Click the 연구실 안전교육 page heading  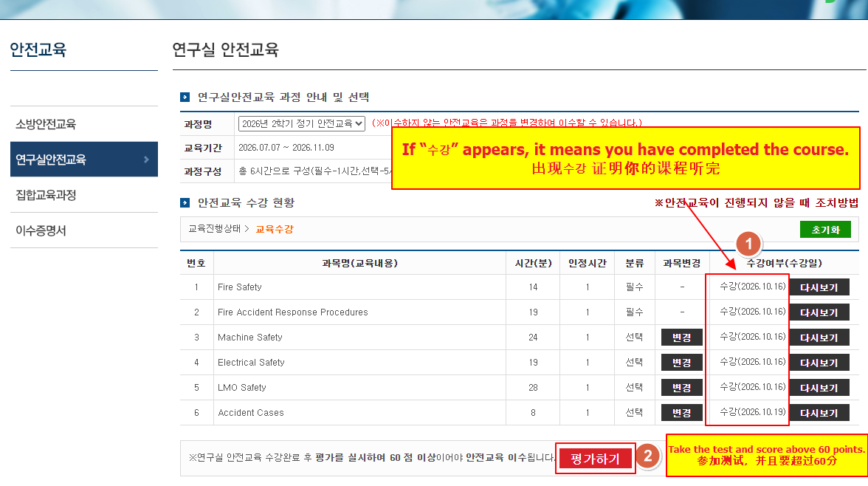(225, 50)
